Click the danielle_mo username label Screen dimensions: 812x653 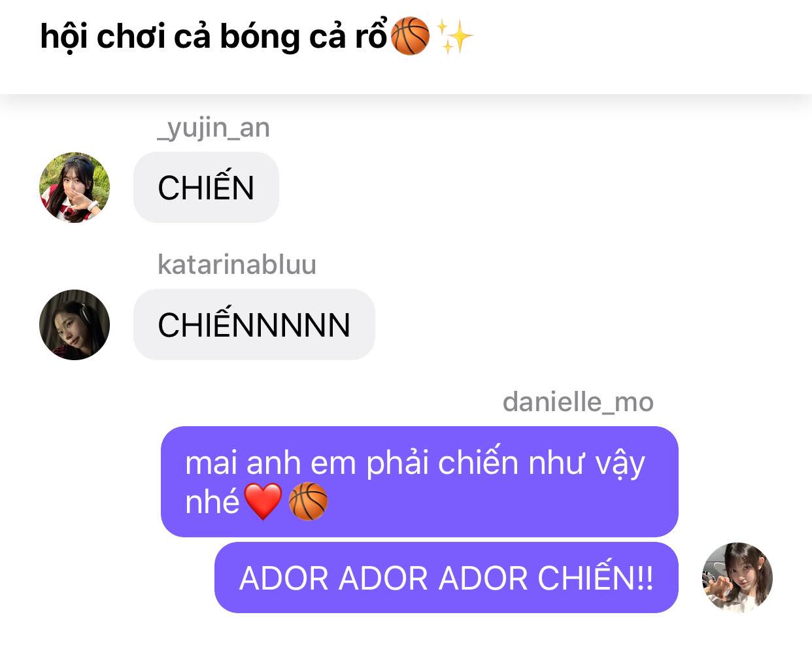[x=578, y=402]
